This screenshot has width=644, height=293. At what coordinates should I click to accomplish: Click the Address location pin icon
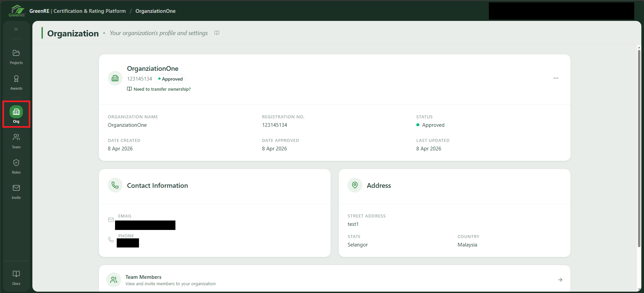[x=355, y=185]
